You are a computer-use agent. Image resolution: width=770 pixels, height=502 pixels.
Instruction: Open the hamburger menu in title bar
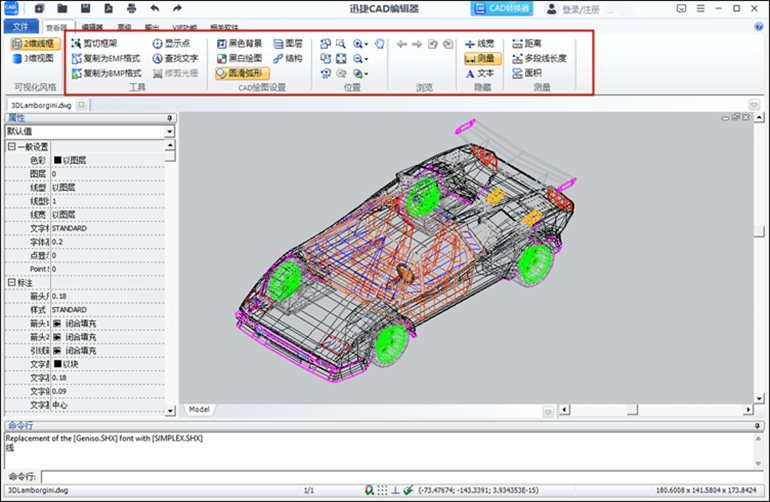click(x=700, y=8)
